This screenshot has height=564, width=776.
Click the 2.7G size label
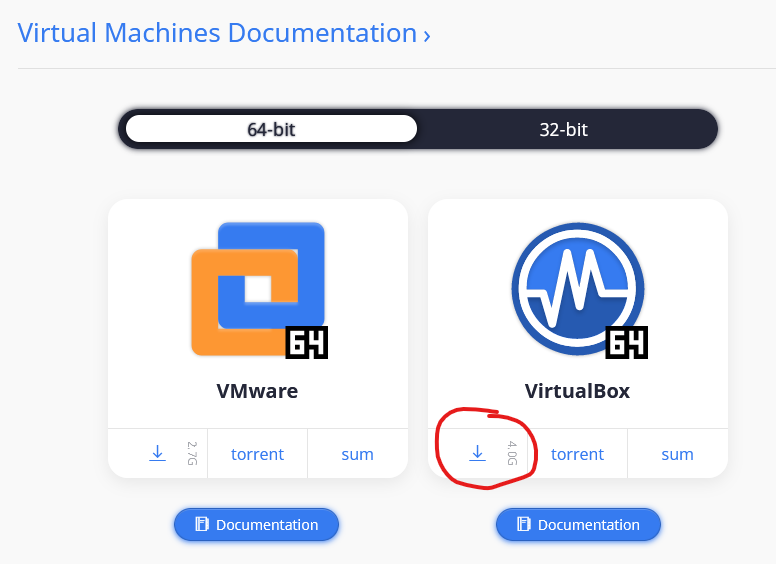point(192,454)
